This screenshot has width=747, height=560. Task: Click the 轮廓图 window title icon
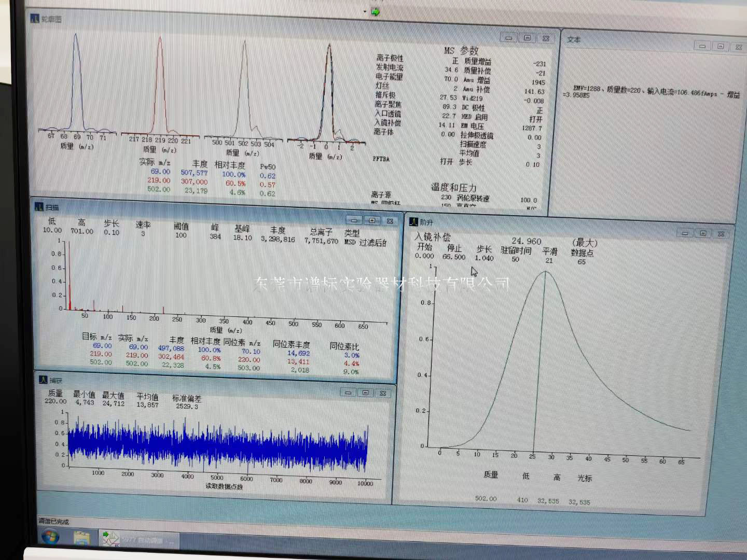point(35,19)
